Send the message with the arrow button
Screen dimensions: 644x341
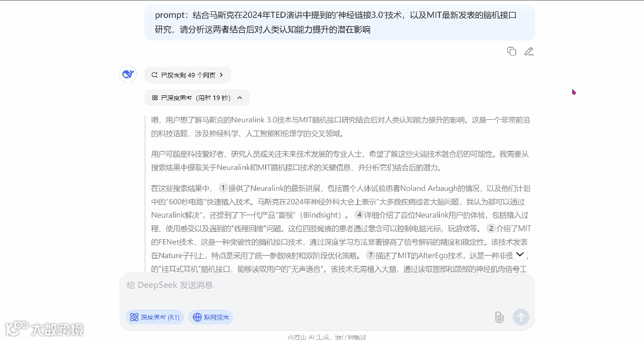click(x=521, y=317)
